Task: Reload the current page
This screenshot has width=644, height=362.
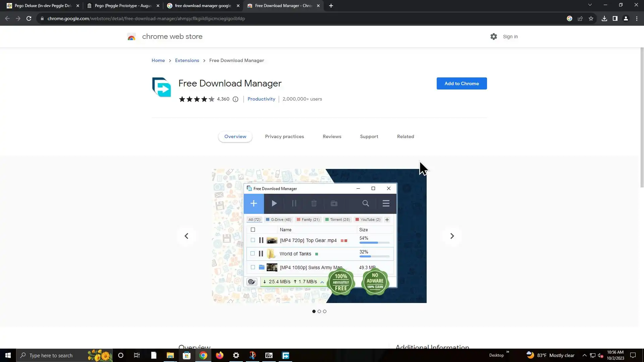Action: (29, 18)
